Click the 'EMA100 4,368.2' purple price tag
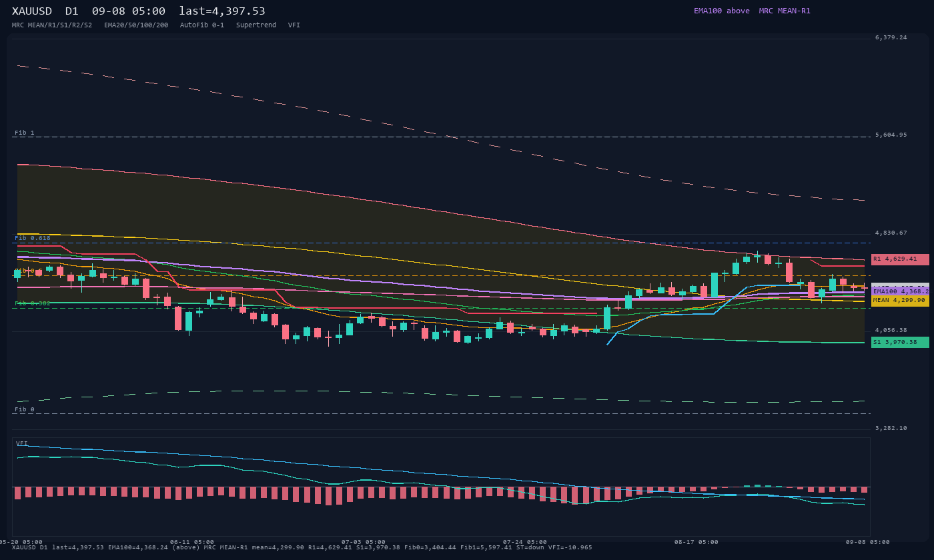This screenshot has height=560, width=934. pyautogui.click(x=900, y=291)
